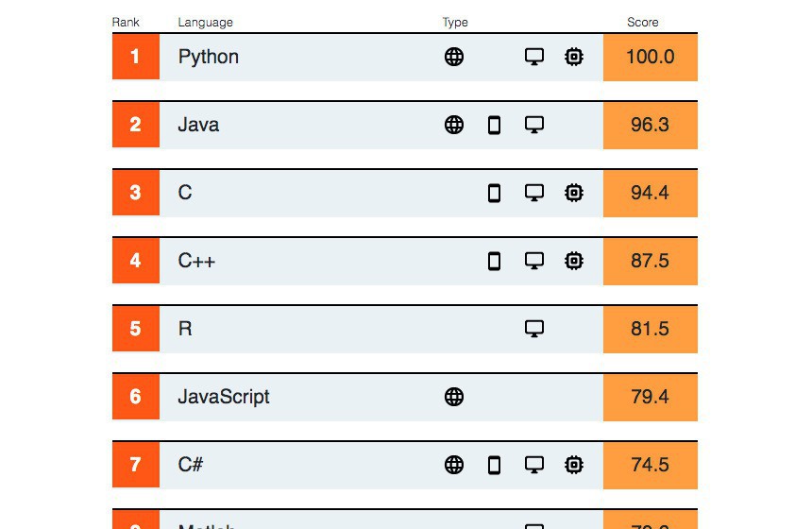The width and height of the screenshot is (812, 529).
Task: Click the Type column header
Action: point(455,22)
